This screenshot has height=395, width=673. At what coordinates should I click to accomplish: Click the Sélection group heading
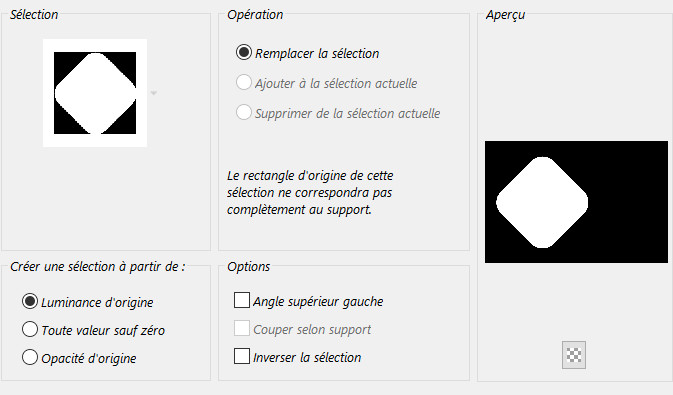pos(34,15)
